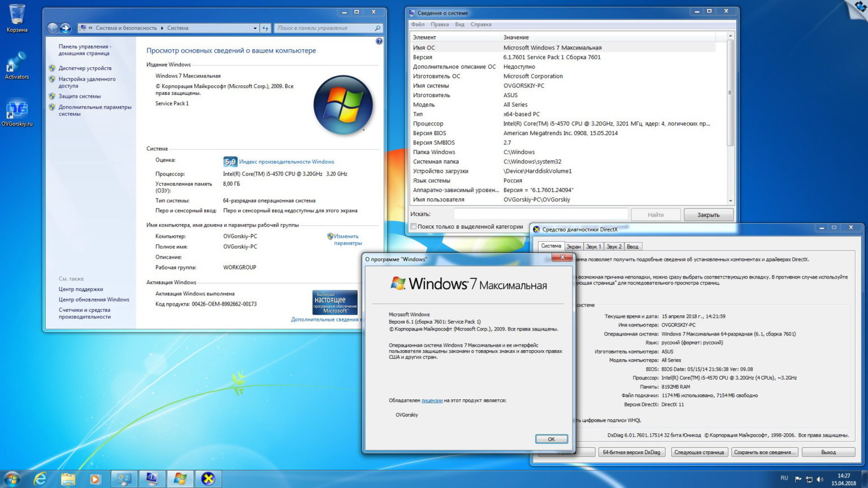
Task: Click the Найти button in System Information
Action: click(x=656, y=215)
